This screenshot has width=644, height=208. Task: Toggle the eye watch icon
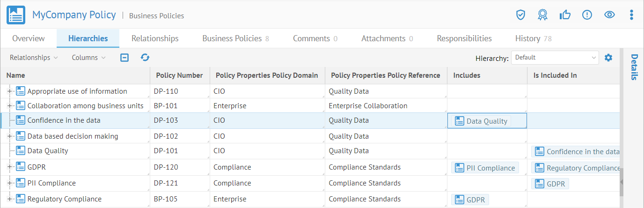coord(609,15)
